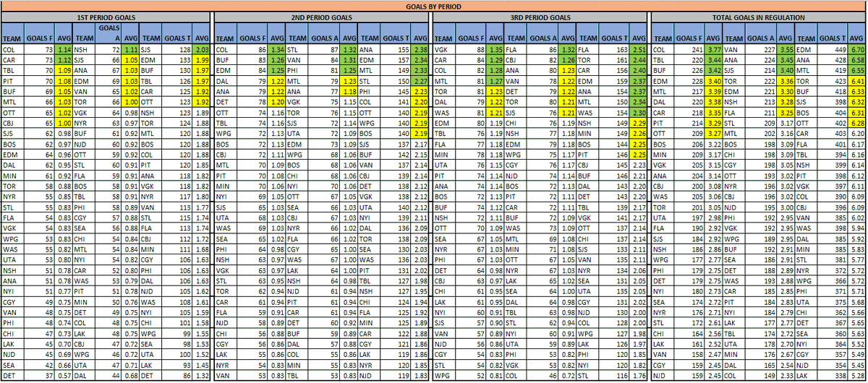This screenshot has height=383, width=868.
Task: Select the 'TOTAL GOALS IN REGULATION' section header
Action: [759, 16]
